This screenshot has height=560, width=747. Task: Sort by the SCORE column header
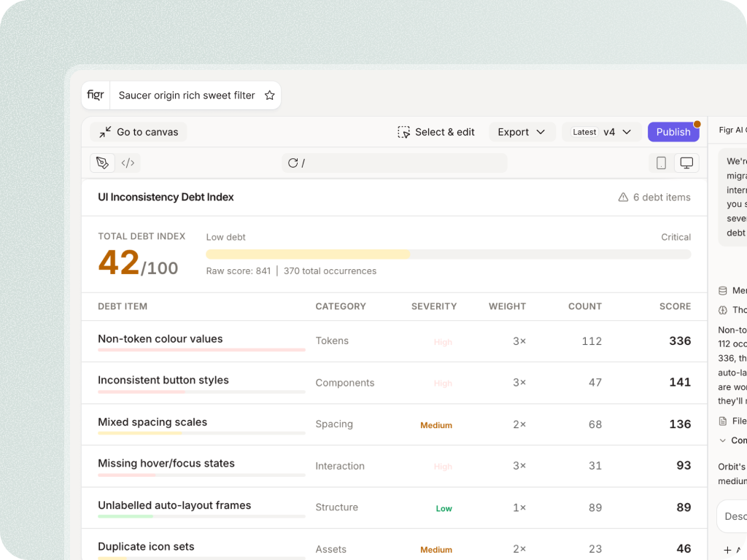click(675, 306)
